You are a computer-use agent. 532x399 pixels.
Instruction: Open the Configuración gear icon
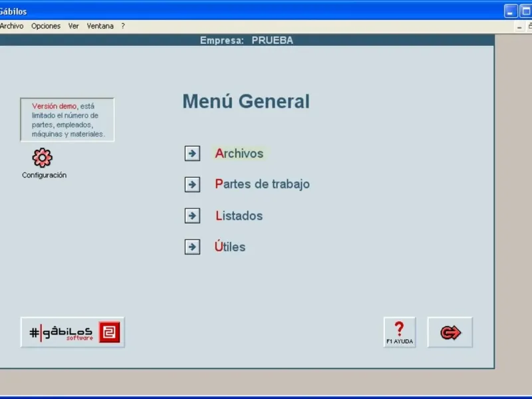42,158
